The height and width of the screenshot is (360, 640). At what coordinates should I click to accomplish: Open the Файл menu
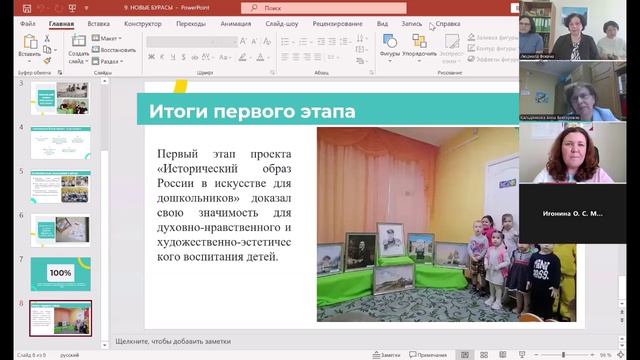(x=28, y=24)
